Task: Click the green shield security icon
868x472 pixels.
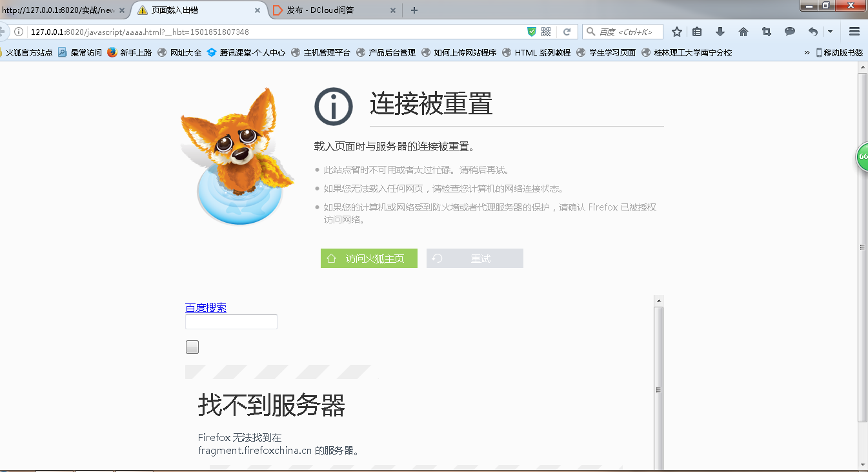Action: pyautogui.click(x=532, y=32)
